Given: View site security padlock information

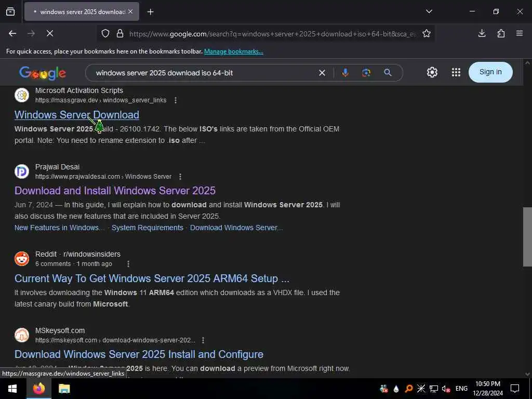Looking at the screenshot, I should (120, 34).
